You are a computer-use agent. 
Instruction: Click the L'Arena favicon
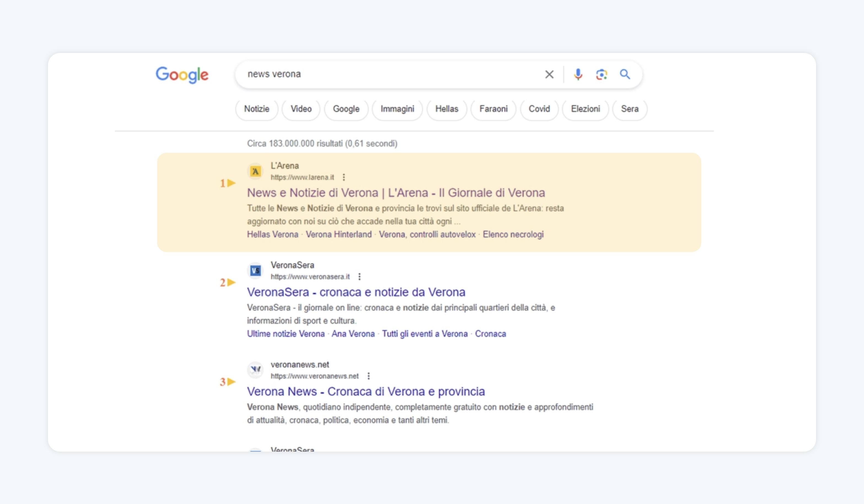[x=256, y=171]
